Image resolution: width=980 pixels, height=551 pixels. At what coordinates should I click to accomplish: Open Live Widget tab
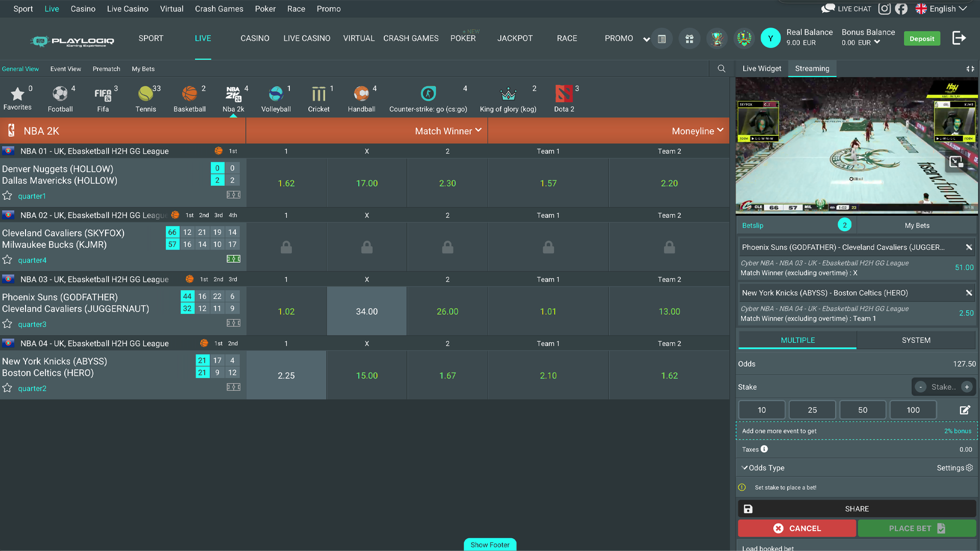(x=762, y=68)
